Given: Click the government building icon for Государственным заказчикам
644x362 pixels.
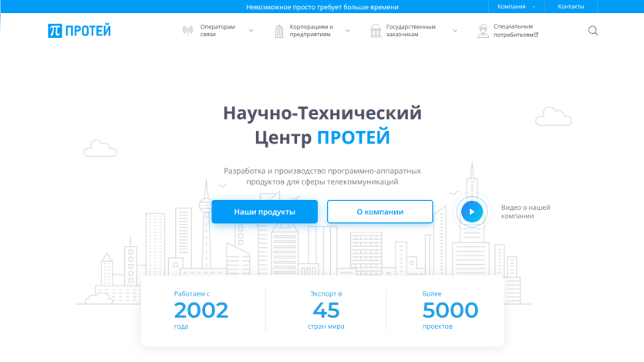Looking at the screenshot, I should tap(376, 31).
